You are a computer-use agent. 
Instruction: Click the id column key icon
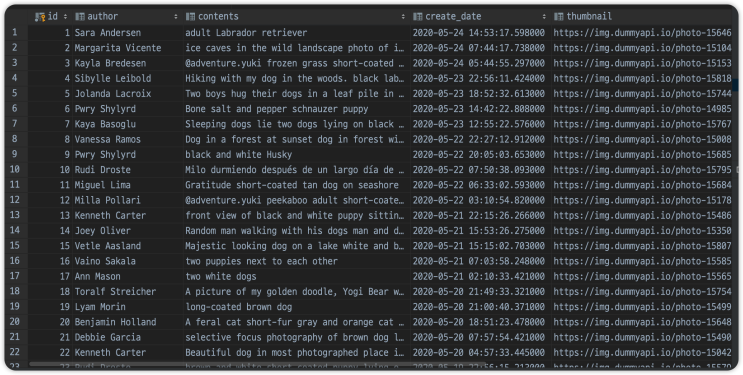point(40,17)
